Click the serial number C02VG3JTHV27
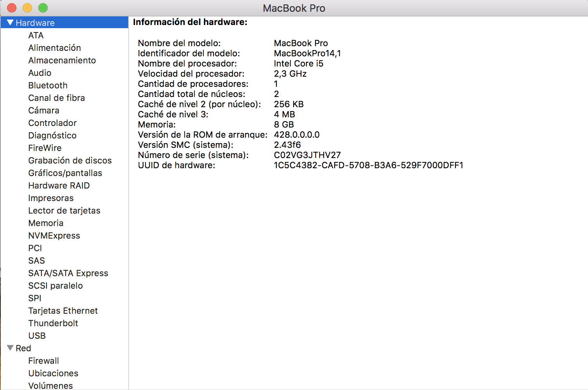The height and width of the screenshot is (390, 588). (307, 155)
